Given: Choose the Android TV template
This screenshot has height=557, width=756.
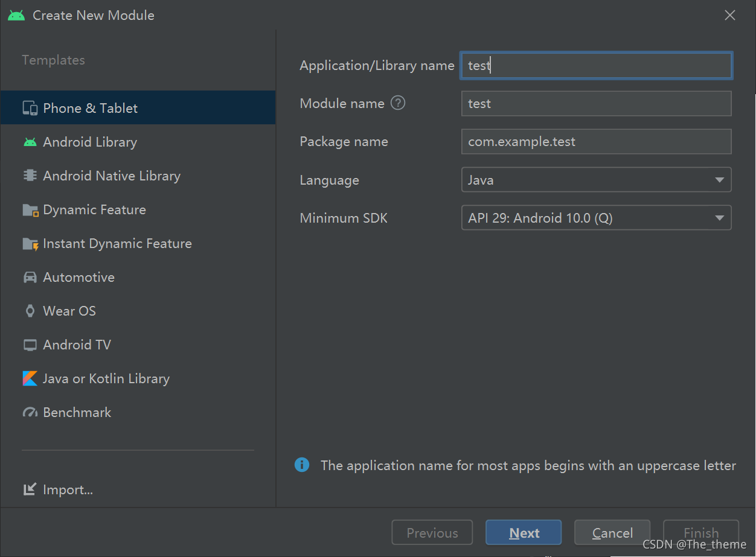Looking at the screenshot, I should point(138,345).
